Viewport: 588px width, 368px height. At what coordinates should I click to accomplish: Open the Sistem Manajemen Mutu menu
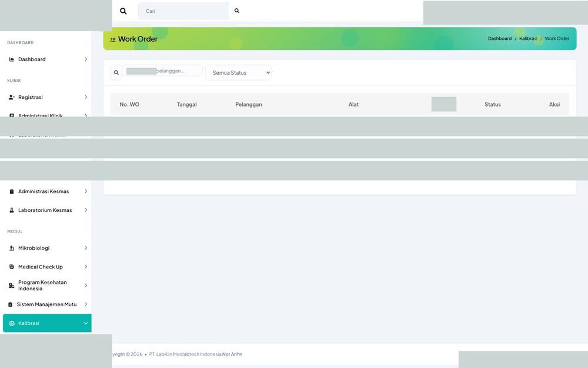(x=47, y=304)
